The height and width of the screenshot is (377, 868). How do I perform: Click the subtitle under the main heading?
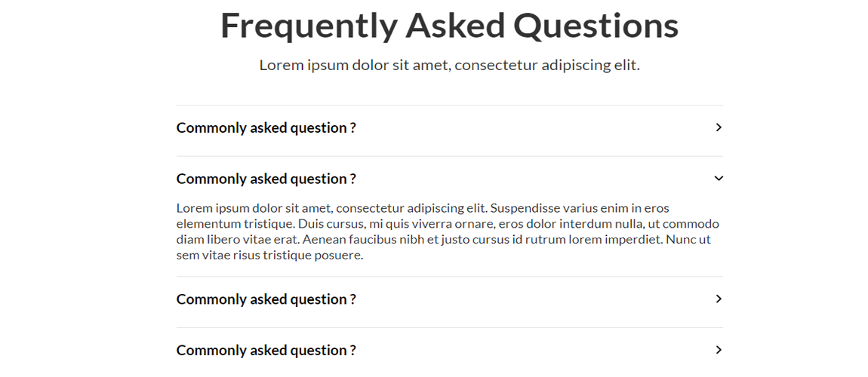point(449,66)
